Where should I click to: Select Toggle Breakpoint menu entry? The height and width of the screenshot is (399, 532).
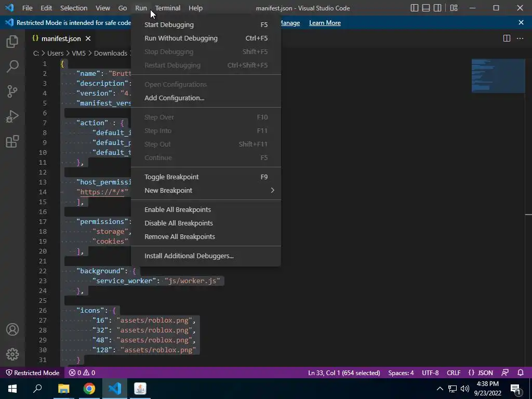pyautogui.click(x=206, y=177)
